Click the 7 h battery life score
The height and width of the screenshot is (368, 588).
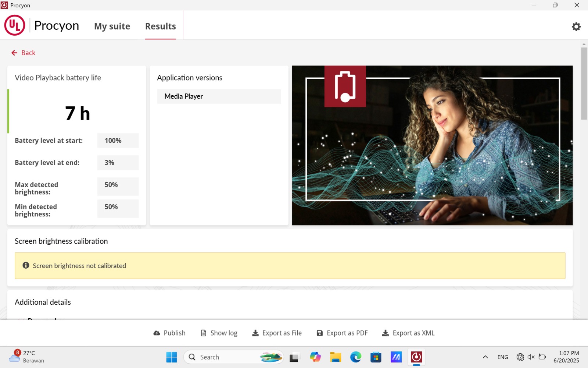pos(78,113)
